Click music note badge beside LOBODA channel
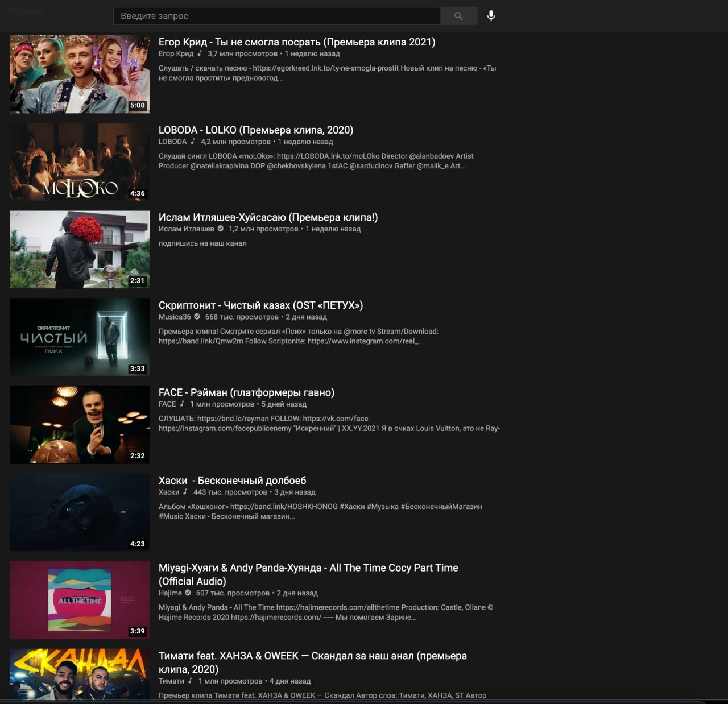The height and width of the screenshot is (704, 728). click(x=193, y=141)
